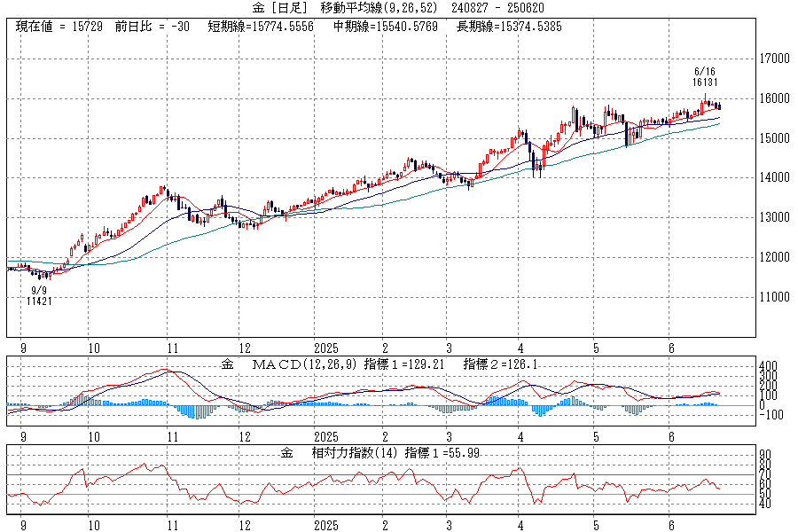Click the 6/16 high annotation of 16131

click(x=707, y=76)
